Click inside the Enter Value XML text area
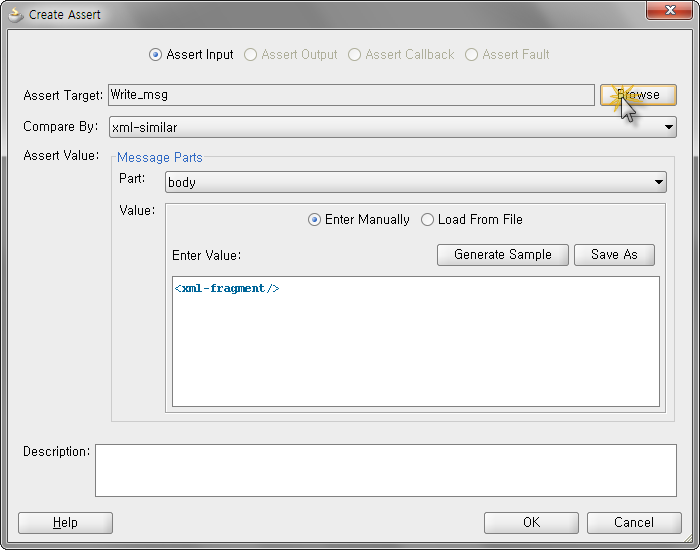 click(x=416, y=342)
